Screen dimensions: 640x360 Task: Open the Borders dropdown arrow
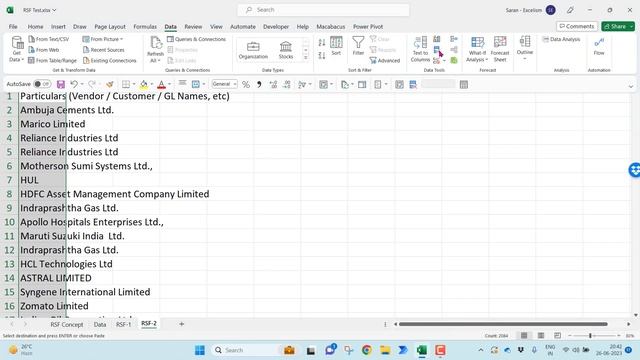[x=134, y=84]
